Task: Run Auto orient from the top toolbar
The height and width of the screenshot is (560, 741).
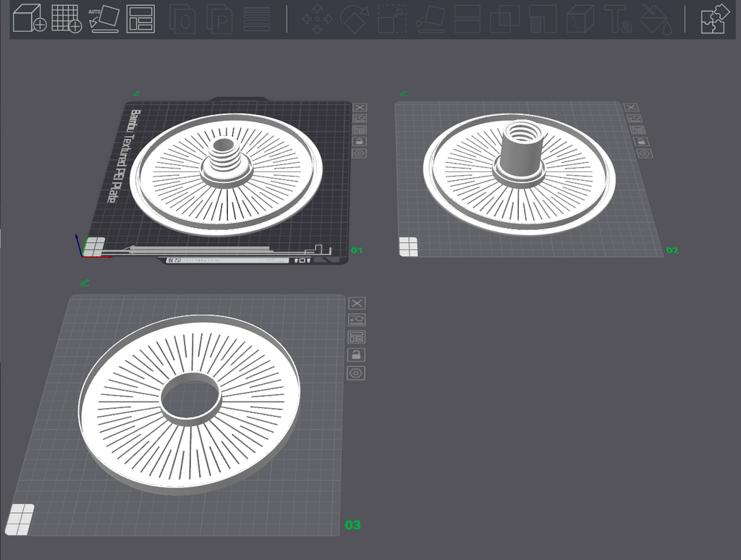Action: point(104,18)
